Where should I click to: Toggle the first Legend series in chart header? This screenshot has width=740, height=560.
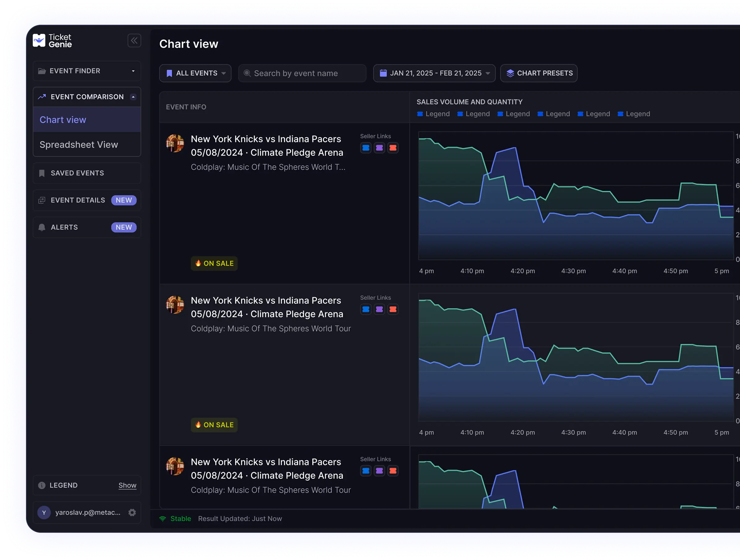(x=433, y=114)
